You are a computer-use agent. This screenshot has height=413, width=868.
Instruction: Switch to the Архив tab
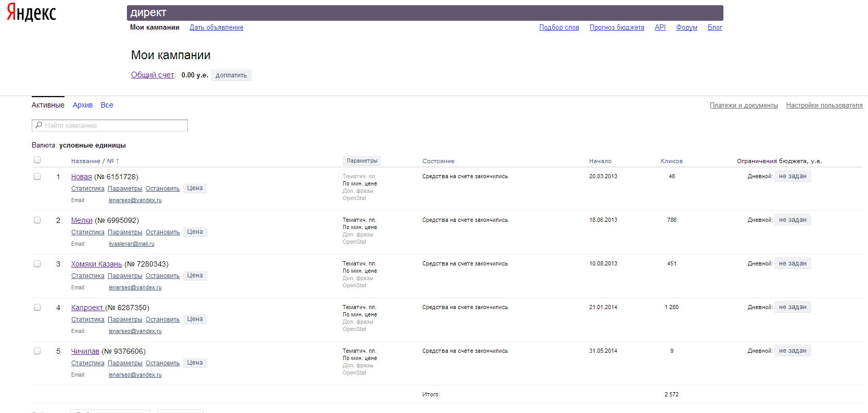(x=83, y=105)
